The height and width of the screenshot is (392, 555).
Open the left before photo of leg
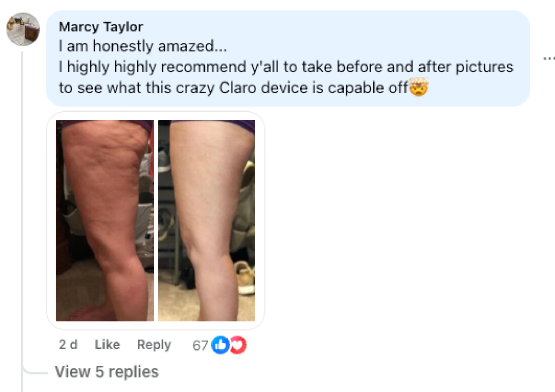pyautogui.click(x=105, y=220)
